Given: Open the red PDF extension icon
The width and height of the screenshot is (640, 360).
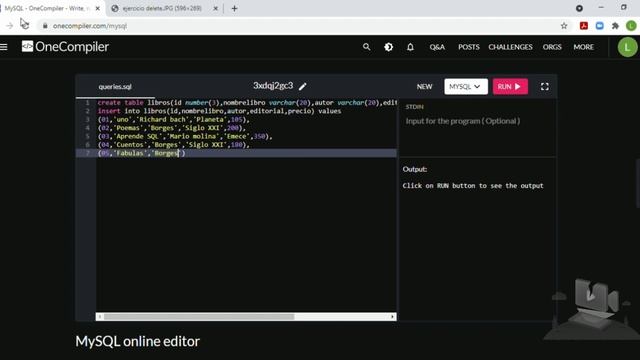Looking at the screenshot, I should (584, 26).
